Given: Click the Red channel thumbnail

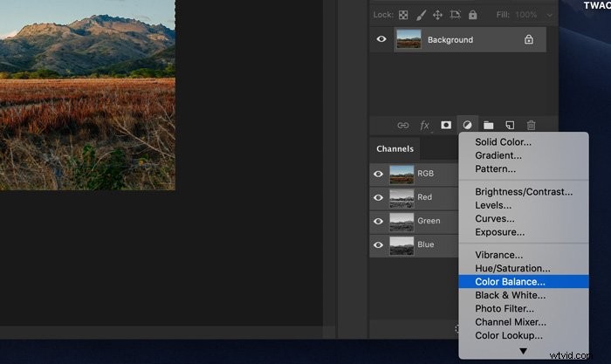Looking at the screenshot, I should (x=402, y=197).
